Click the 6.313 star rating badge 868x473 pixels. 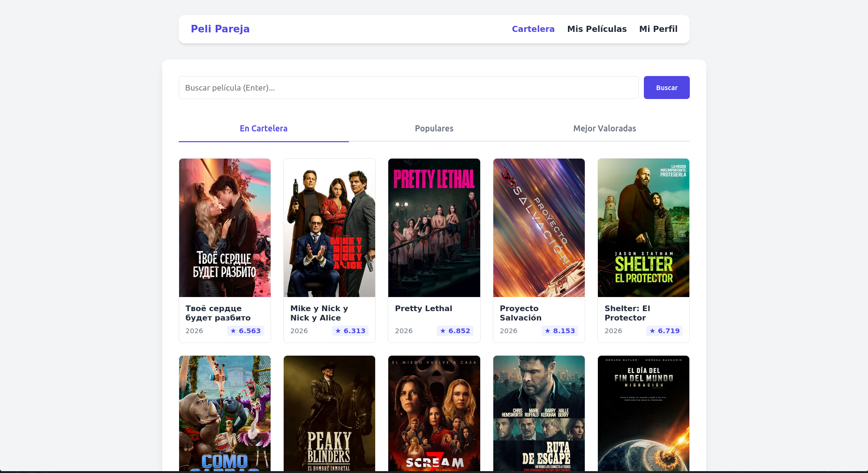350,331
